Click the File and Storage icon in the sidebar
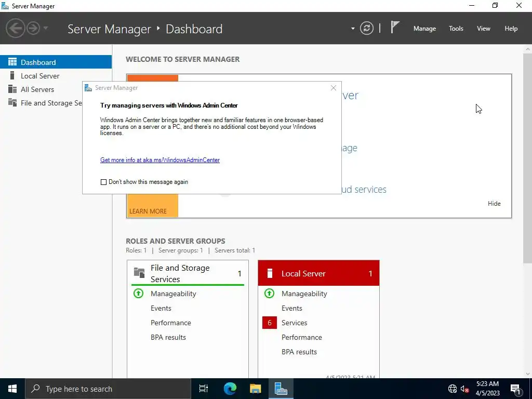The width and height of the screenshot is (532, 399). [x=12, y=102]
